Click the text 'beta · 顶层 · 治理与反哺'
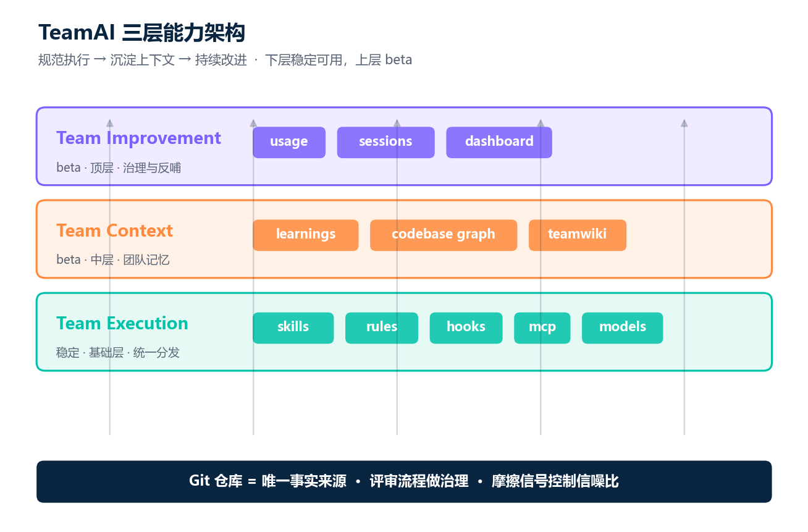 (119, 167)
